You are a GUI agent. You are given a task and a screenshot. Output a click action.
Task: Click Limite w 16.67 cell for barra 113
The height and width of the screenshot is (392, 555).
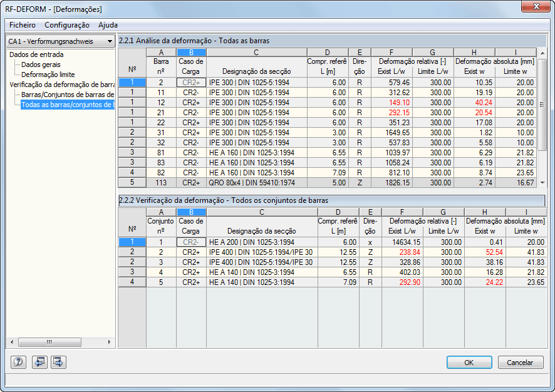tap(516, 183)
